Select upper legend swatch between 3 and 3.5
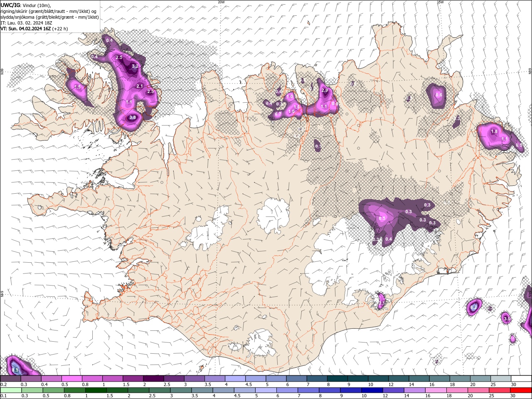Image resolution: width=532 pixels, height=399 pixels. point(194,378)
